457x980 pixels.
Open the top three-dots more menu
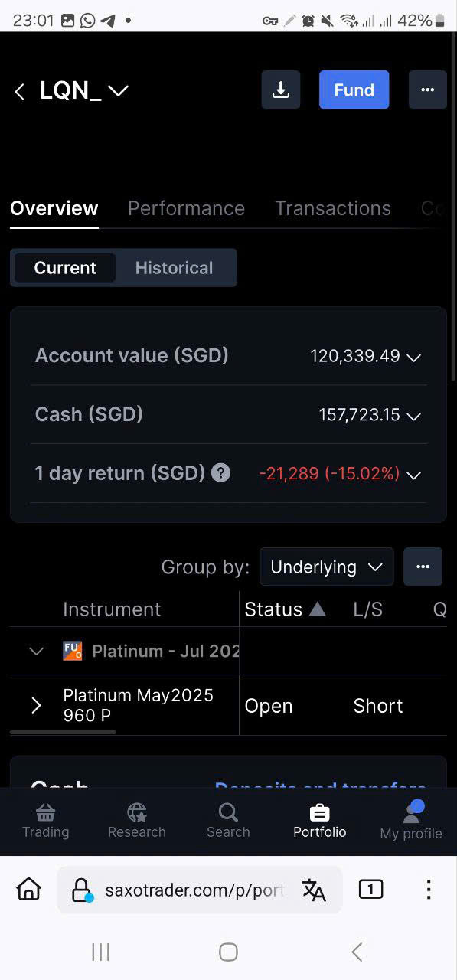pyautogui.click(x=427, y=90)
